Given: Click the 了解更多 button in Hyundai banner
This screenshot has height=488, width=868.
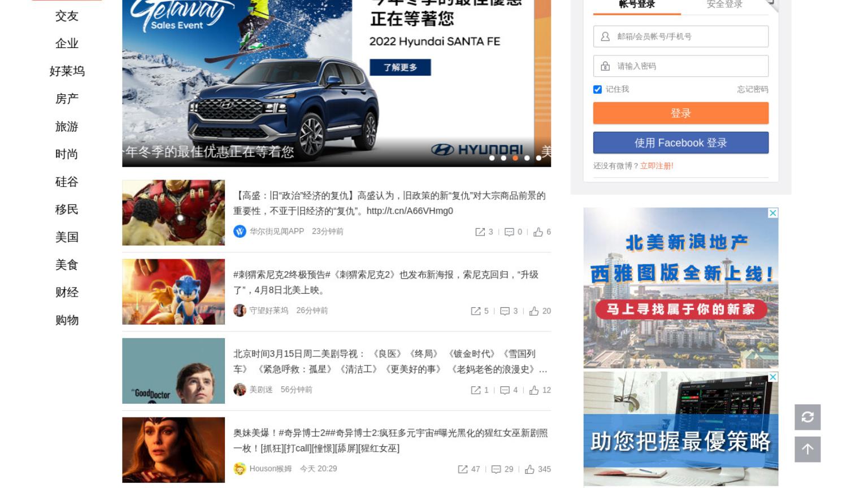Looking at the screenshot, I should [400, 67].
